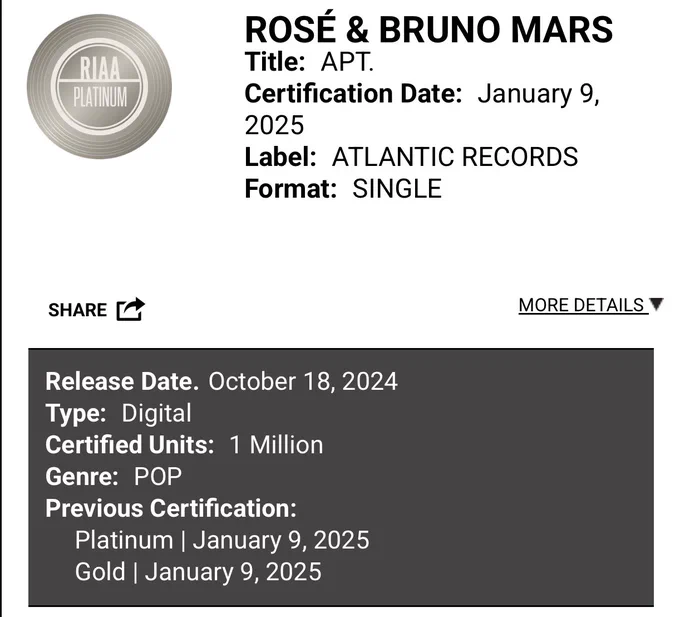Click the ROSÉ & BRUNO MARS heading

click(429, 29)
